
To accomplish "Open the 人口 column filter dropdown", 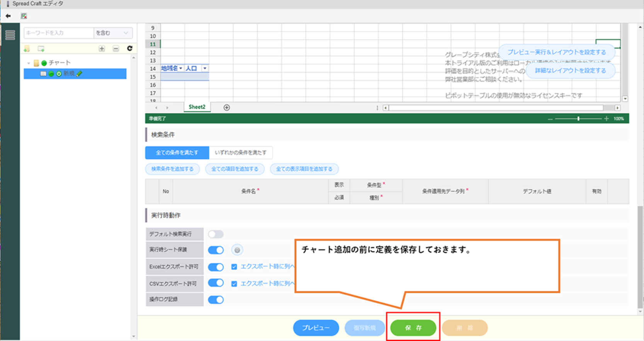I will click(x=205, y=68).
